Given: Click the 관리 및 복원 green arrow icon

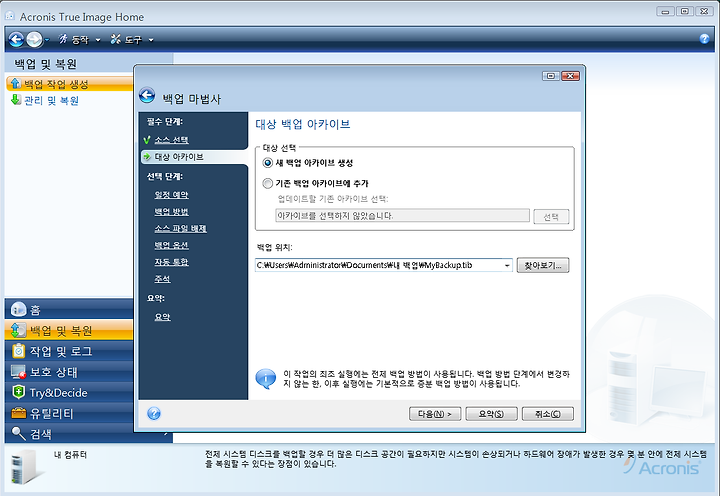Looking at the screenshot, I should pyautogui.click(x=16, y=100).
